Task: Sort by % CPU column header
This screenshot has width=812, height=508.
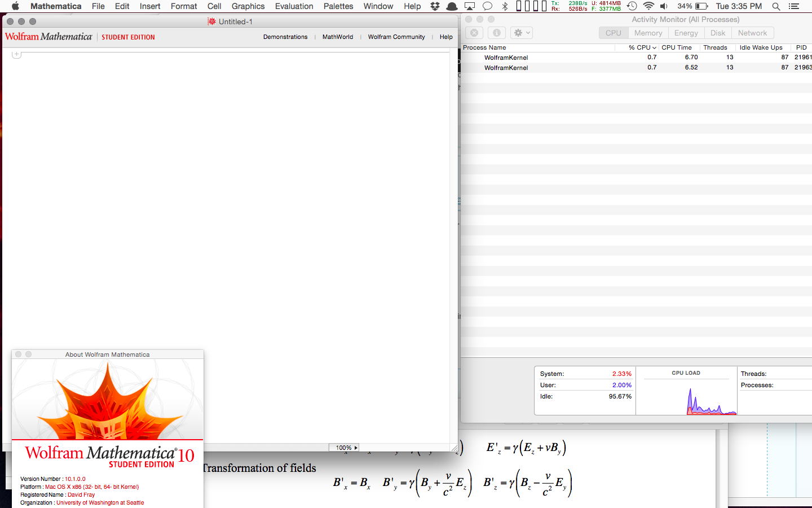Action: tap(642, 47)
